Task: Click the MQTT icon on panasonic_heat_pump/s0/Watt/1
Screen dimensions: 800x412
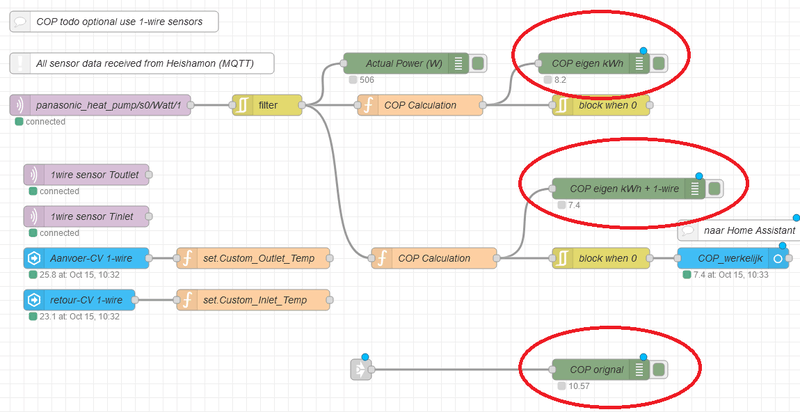Action: point(19,105)
